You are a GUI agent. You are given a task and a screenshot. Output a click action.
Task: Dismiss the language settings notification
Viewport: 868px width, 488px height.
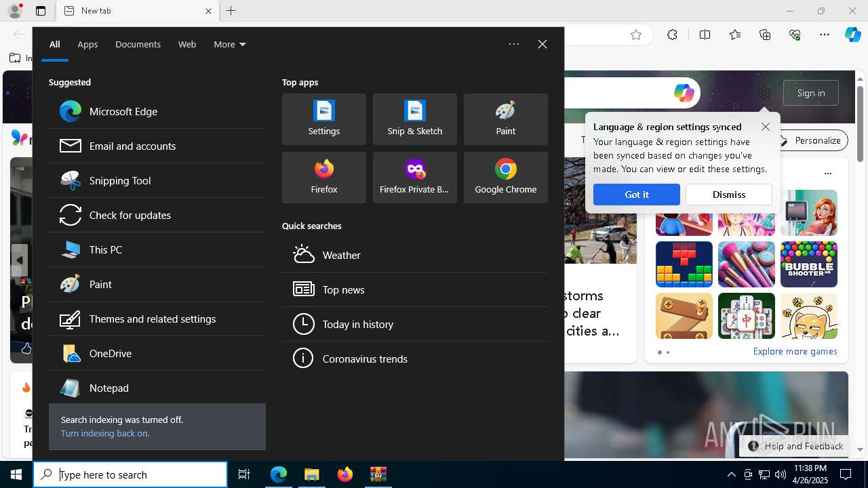pyautogui.click(x=729, y=195)
